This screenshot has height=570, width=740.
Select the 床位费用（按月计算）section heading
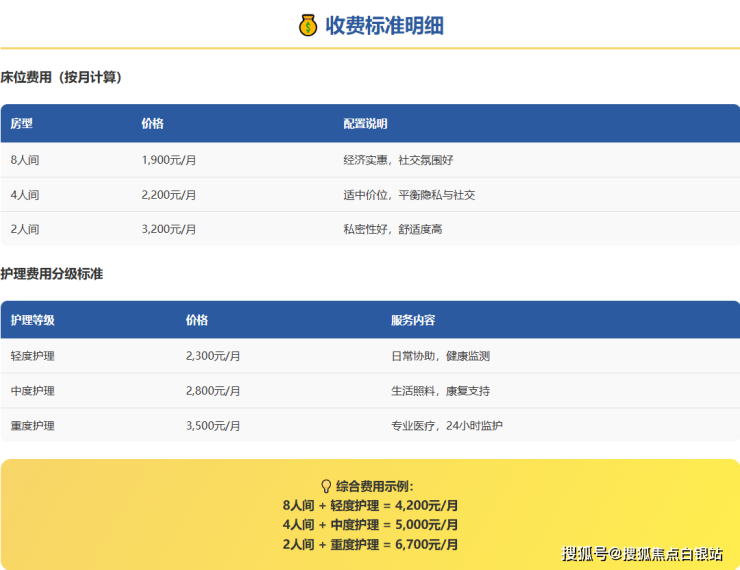point(61,77)
